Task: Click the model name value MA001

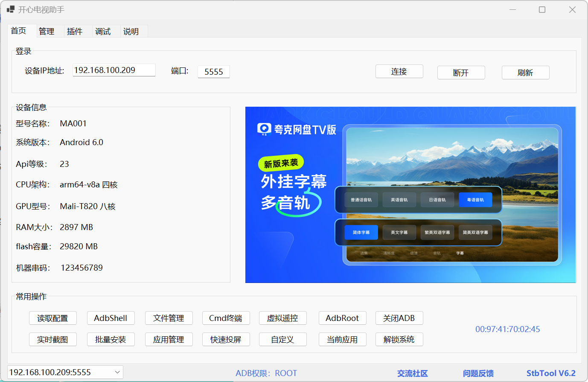Action: coord(73,124)
